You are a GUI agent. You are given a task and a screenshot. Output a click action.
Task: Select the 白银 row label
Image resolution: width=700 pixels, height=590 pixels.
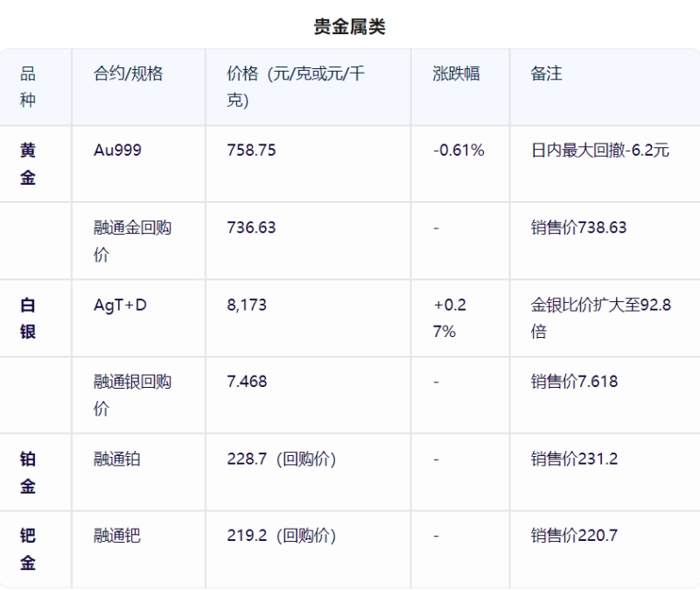pyautogui.click(x=28, y=319)
